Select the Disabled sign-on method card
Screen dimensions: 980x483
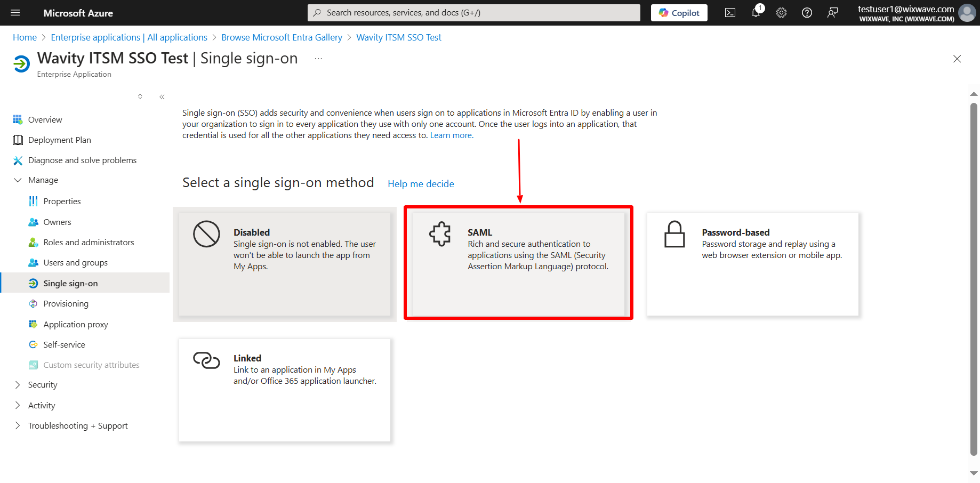[285, 264]
